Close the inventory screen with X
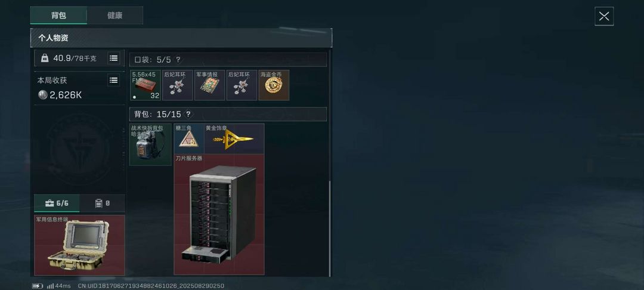Viewport: 644px width, 290px height. [603, 17]
